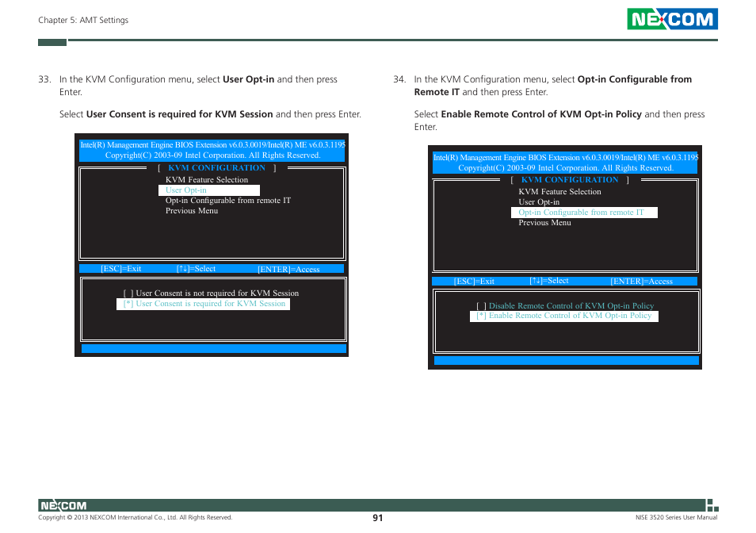Choose User Consent is required for KVM Session option
This screenshot has width=756, height=533.
pos(203,304)
